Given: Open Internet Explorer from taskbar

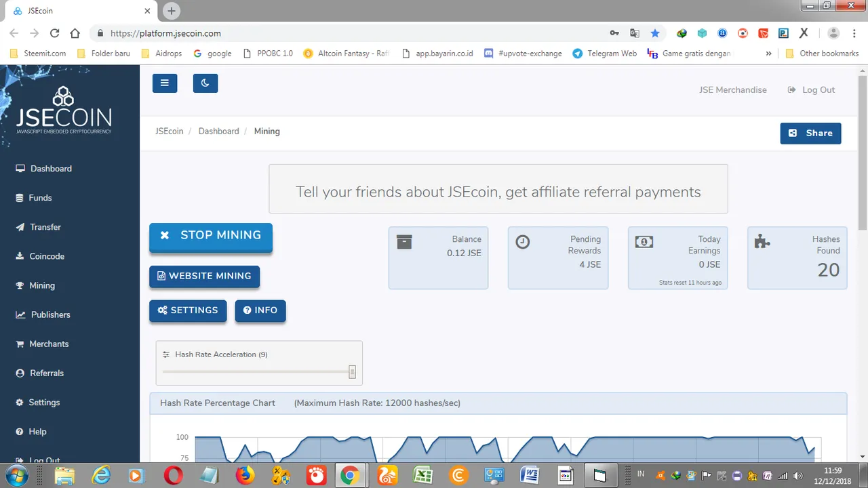Looking at the screenshot, I should coord(102,475).
